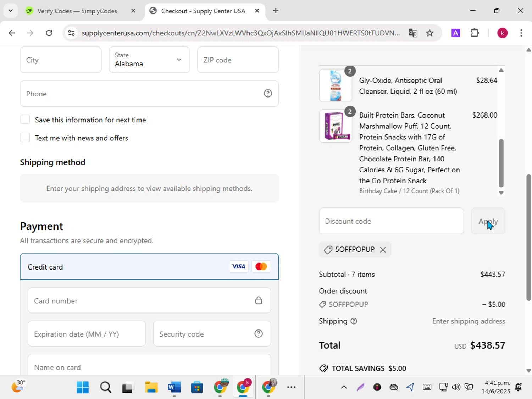Viewport: 532px width, 399px height.
Task: Click the Gly-Oxide product thumbnail
Action: pyautogui.click(x=336, y=85)
